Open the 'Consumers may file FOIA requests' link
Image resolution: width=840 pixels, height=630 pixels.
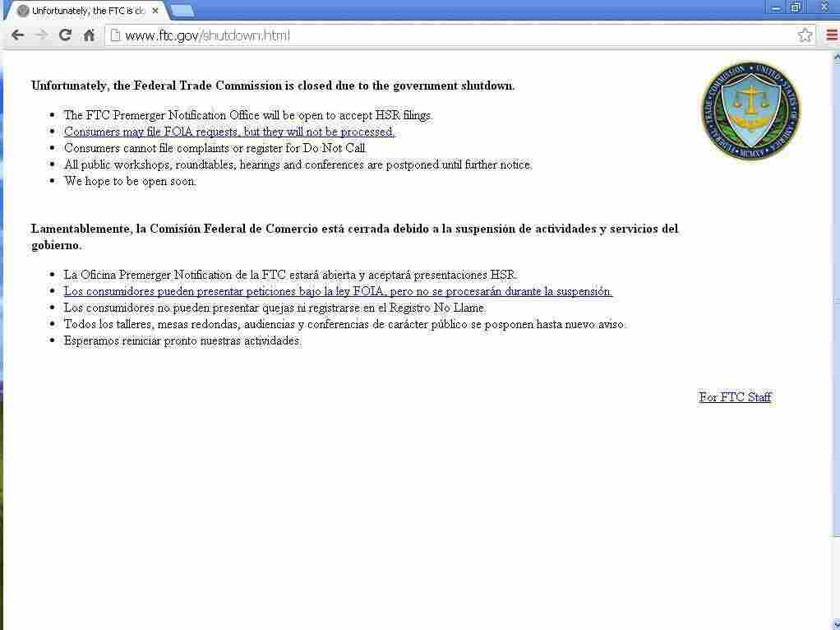pos(229,132)
